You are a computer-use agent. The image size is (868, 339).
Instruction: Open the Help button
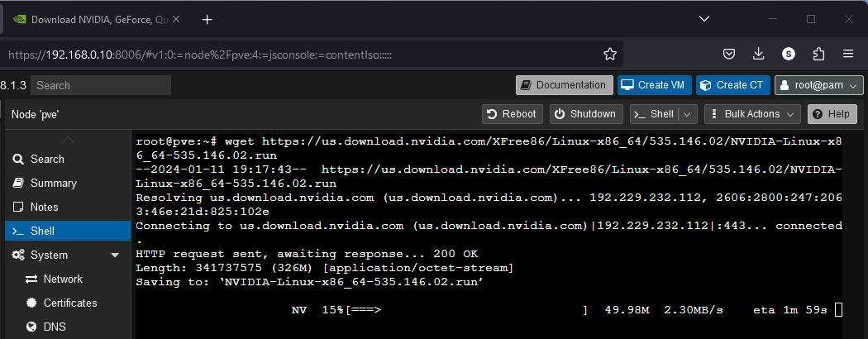click(x=832, y=114)
